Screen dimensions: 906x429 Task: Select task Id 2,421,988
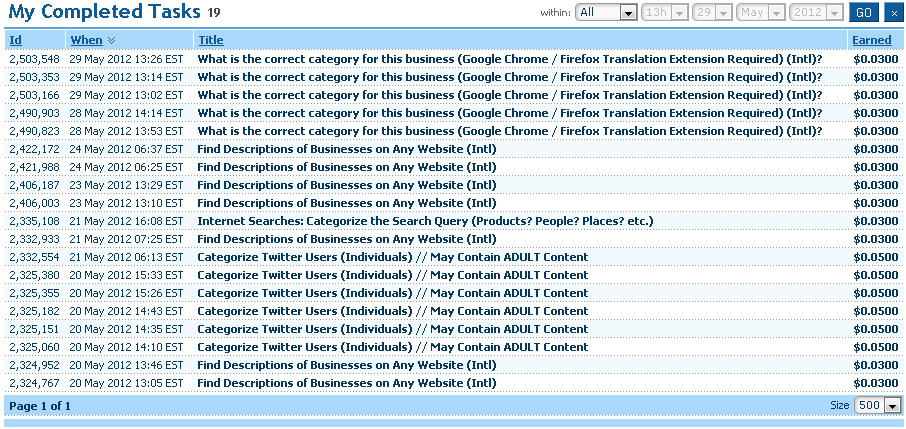34,167
